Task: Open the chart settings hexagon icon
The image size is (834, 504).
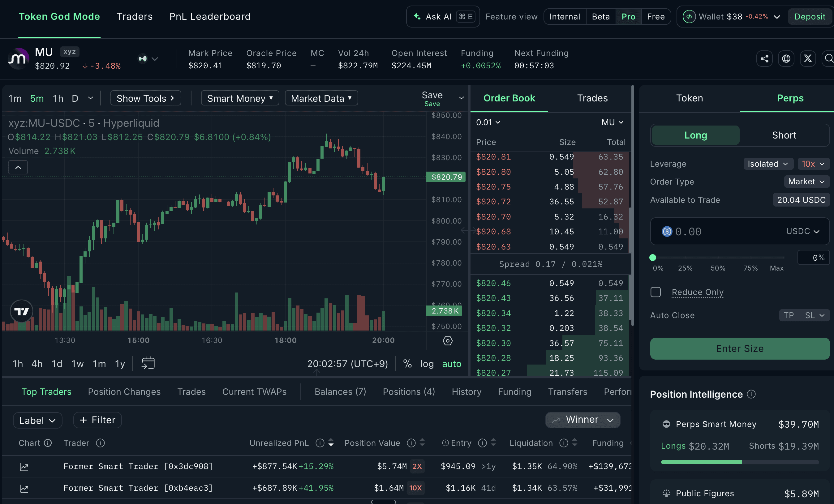Action: click(447, 341)
